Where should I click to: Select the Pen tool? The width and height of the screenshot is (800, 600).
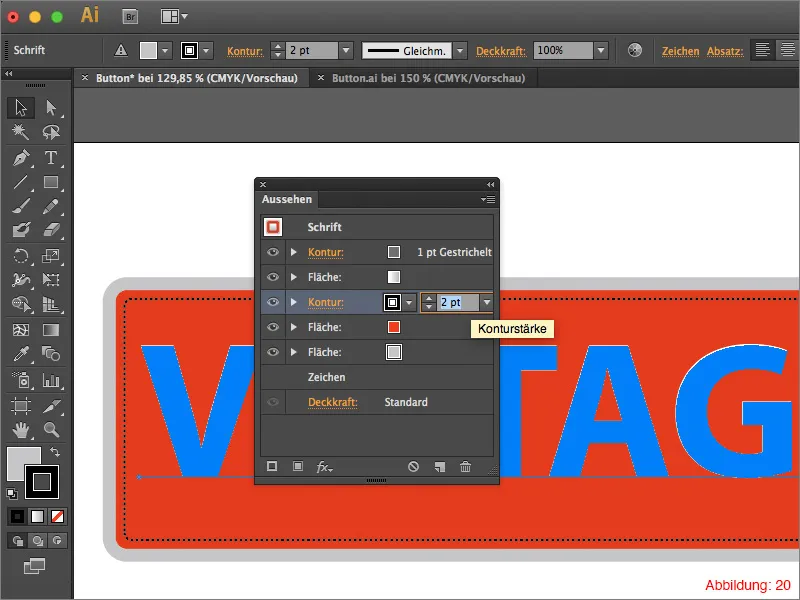point(21,158)
